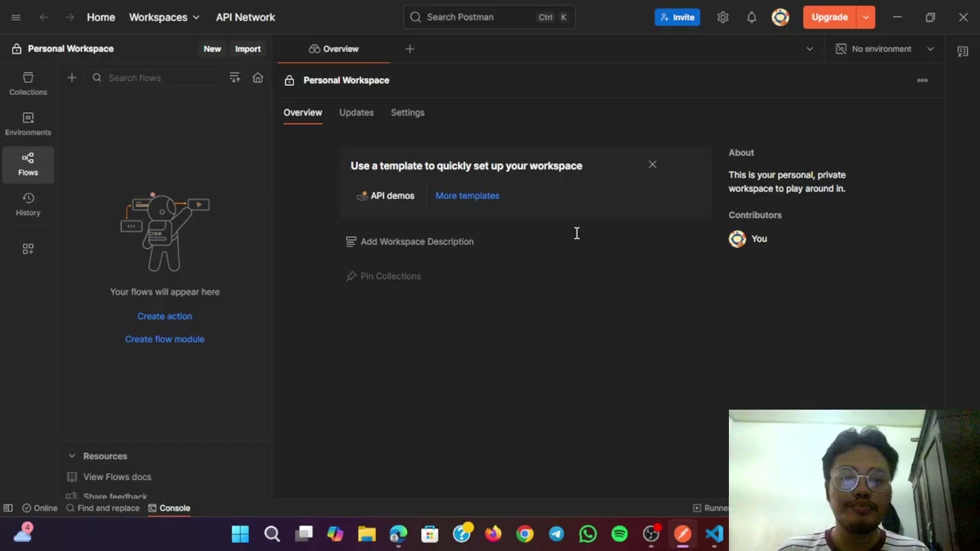Open the notifications bell
980x551 pixels.
[751, 17]
